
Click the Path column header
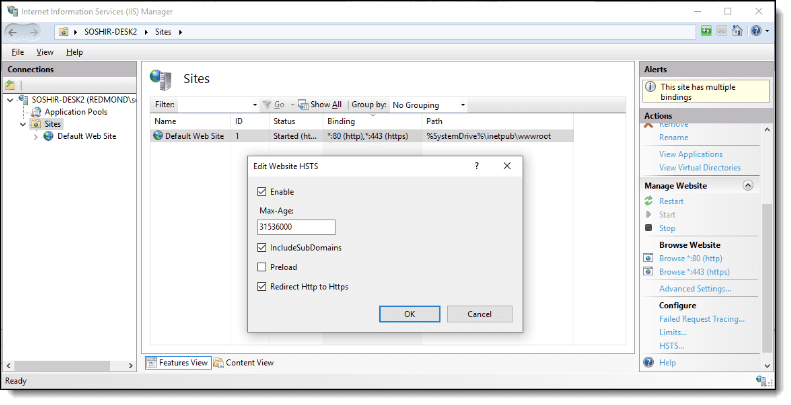point(497,121)
